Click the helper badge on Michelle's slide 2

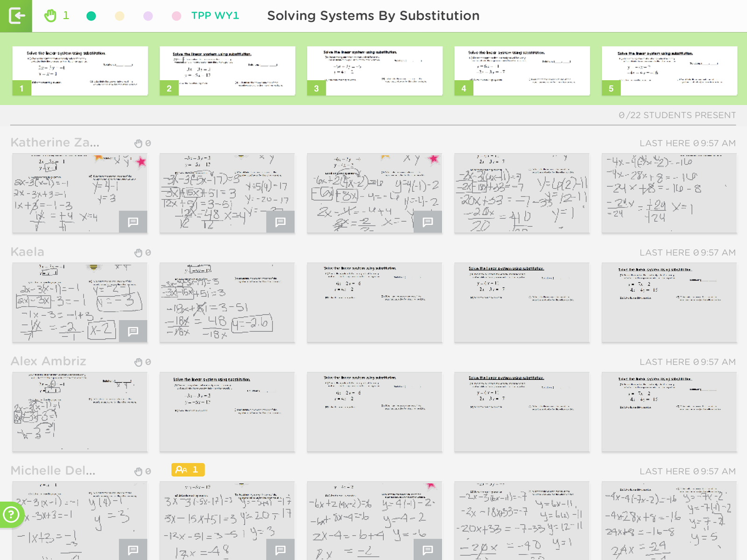coord(187,470)
